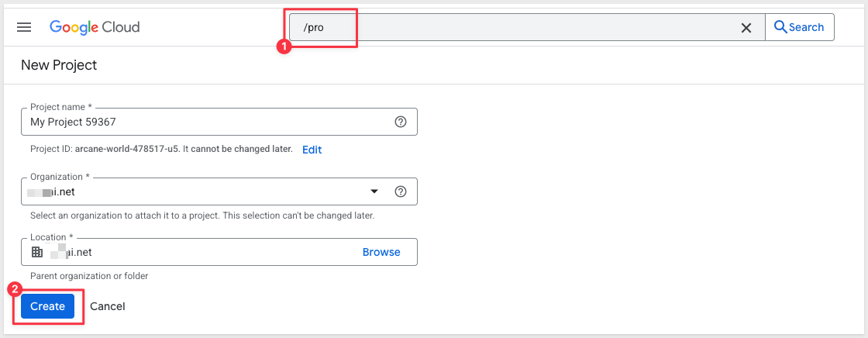This screenshot has height=338, width=868.
Task: Click the Search button in top bar
Action: 799,27
